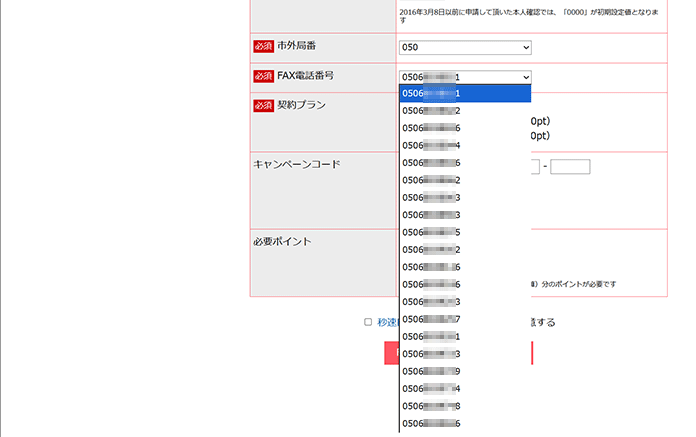Click the red 必須 badge beside FAX電話番号
This screenshot has width=696, height=437.
[x=263, y=76]
